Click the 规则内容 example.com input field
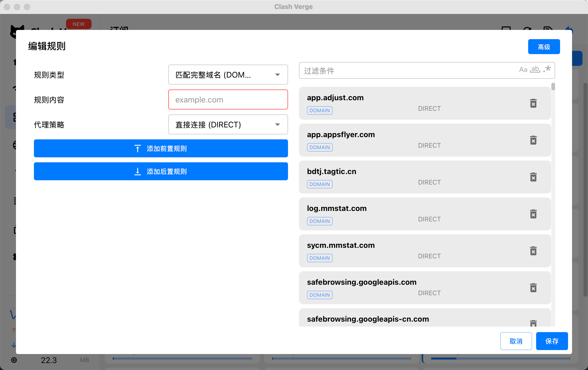This screenshot has height=370, width=588. pos(228,99)
